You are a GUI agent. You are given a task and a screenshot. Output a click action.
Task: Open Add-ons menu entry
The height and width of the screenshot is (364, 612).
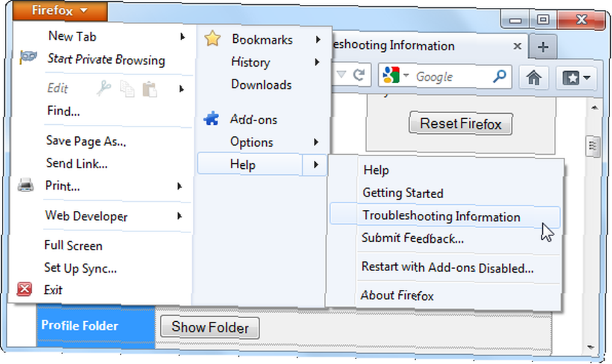[x=253, y=119]
